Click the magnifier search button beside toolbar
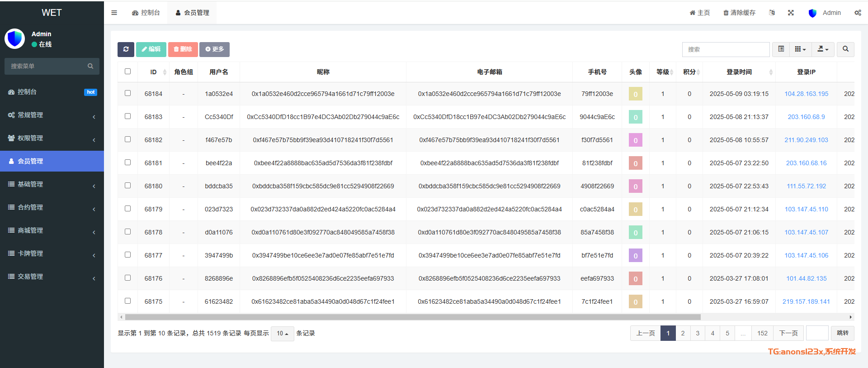The image size is (868, 368). coord(845,49)
